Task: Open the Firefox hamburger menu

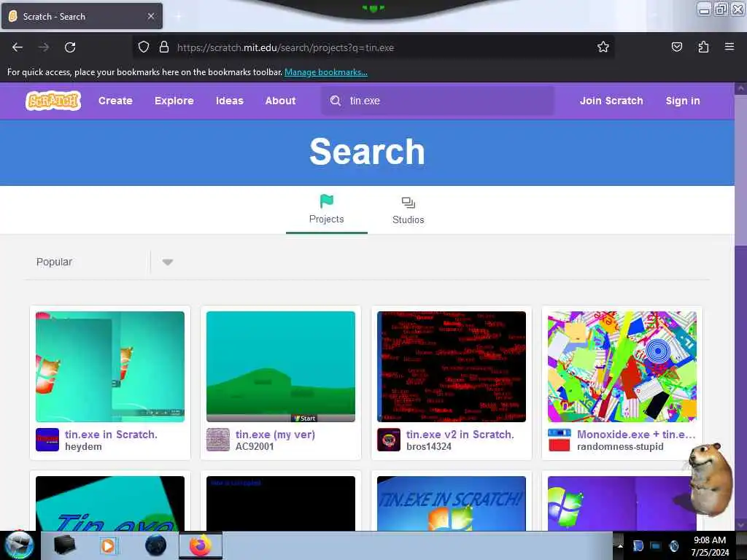Action: [x=729, y=47]
